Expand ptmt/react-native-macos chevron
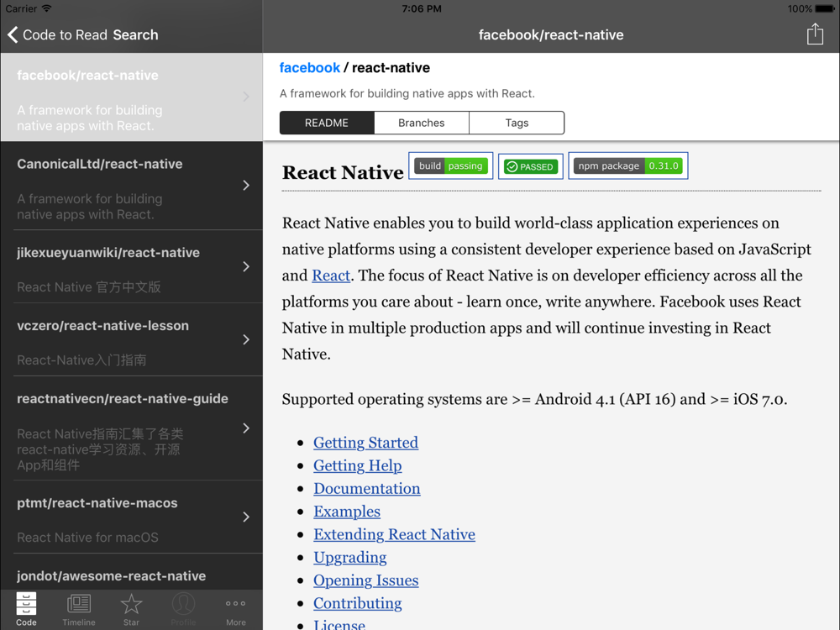The height and width of the screenshot is (630, 840). click(x=246, y=517)
